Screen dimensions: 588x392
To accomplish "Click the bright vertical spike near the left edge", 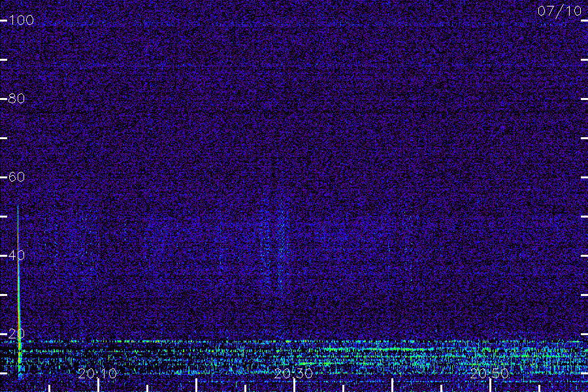I will (x=19, y=293).
